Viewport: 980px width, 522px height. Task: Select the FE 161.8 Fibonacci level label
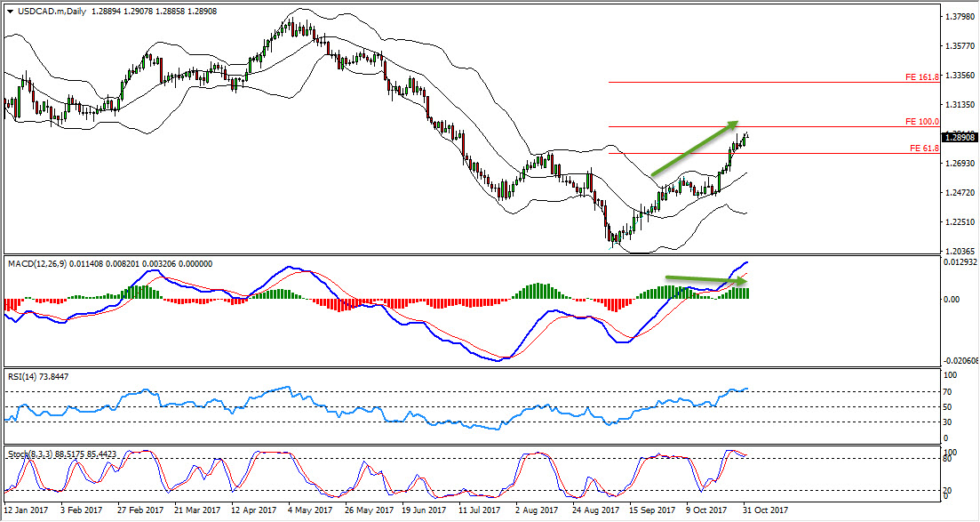pos(921,77)
